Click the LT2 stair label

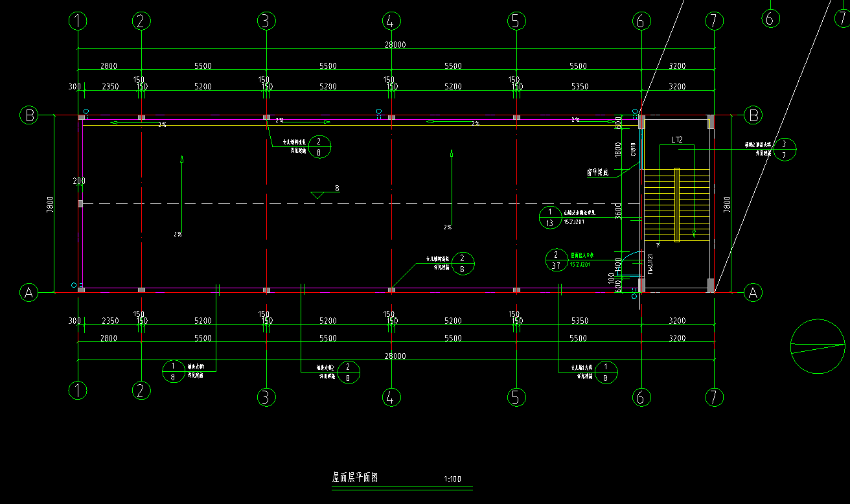[677, 139]
